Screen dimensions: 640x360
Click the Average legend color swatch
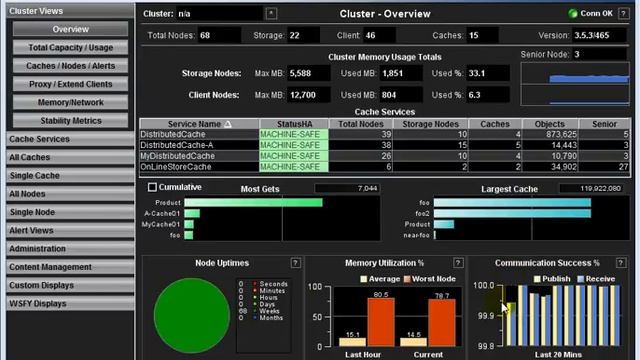pyautogui.click(x=364, y=279)
